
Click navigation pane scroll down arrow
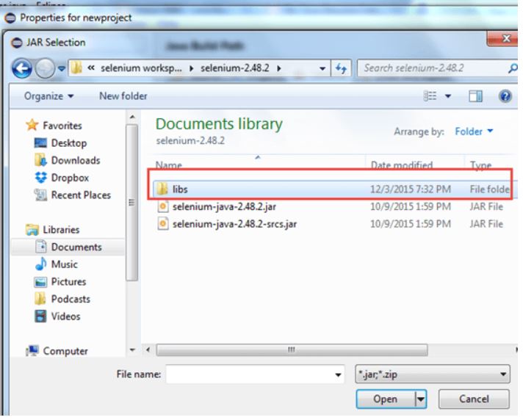(132, 350)
